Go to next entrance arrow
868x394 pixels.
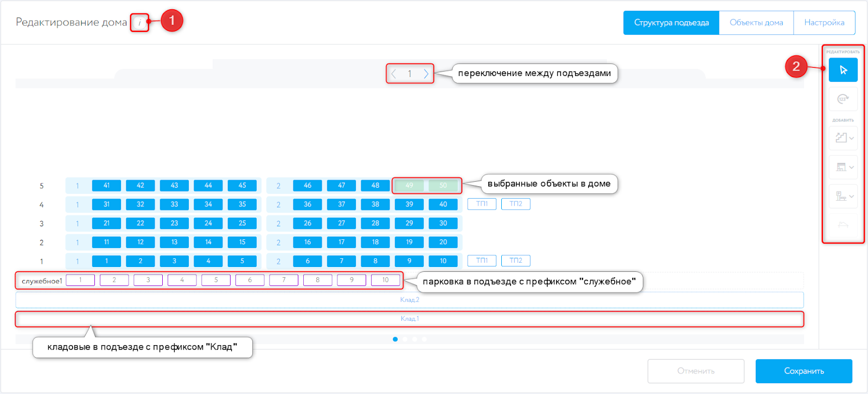click(x=426, y=74)
